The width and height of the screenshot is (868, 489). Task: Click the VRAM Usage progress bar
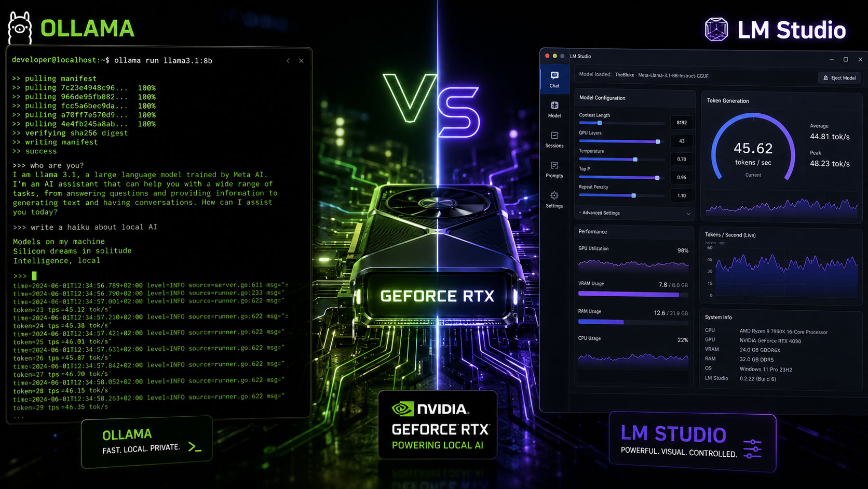[633, 295]
